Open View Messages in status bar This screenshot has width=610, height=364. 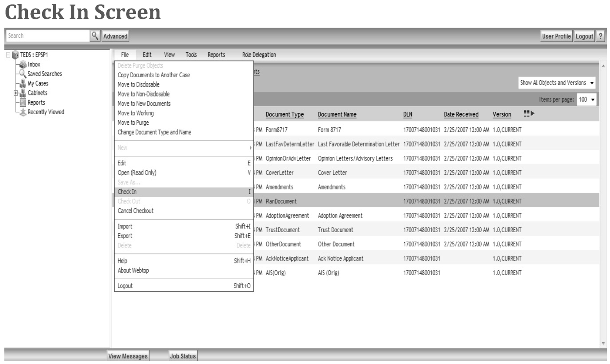coord(128,356)
